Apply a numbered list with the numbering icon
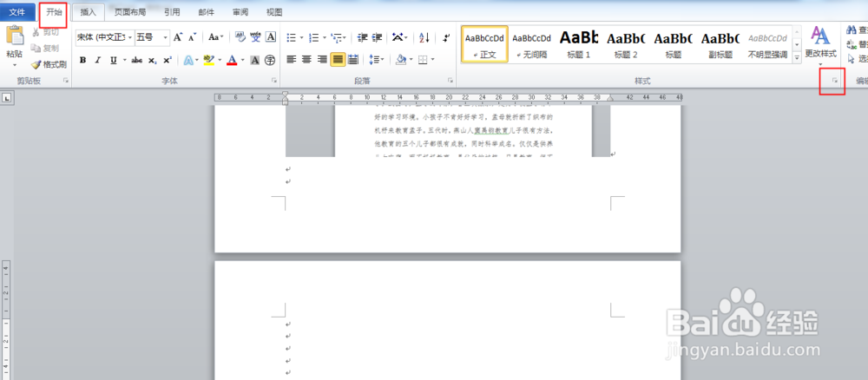Image resolution: width=868 pixels, height=380 pixels. coord(313,37)
